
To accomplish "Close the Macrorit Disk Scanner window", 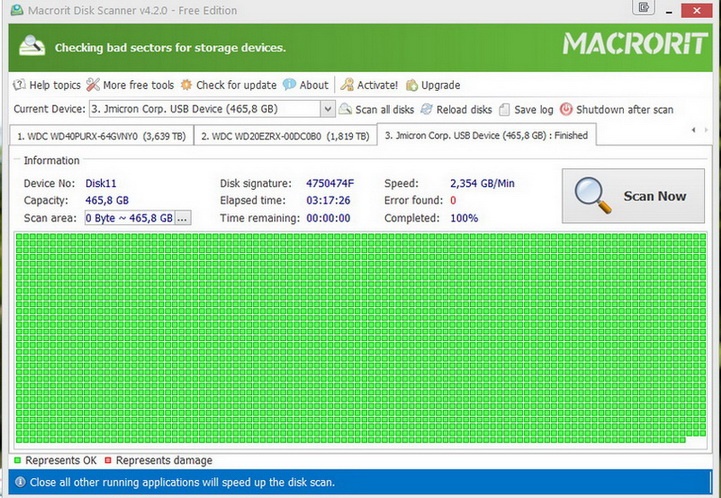I will [x=697, y=10].
